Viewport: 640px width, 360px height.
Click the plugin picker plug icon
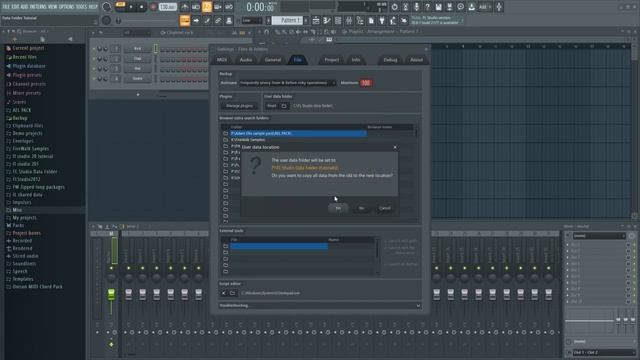pos(382,20)
